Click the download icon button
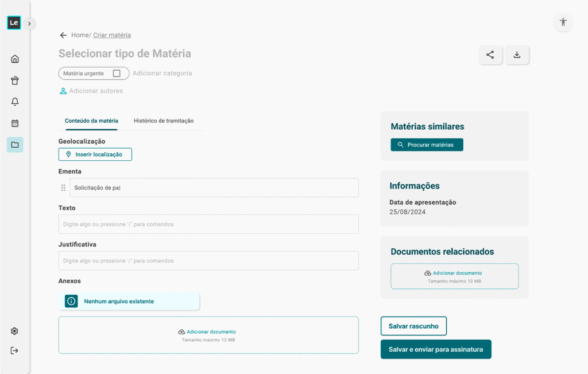The width and height of the screenshot is (588, 374). coord(517,55)
